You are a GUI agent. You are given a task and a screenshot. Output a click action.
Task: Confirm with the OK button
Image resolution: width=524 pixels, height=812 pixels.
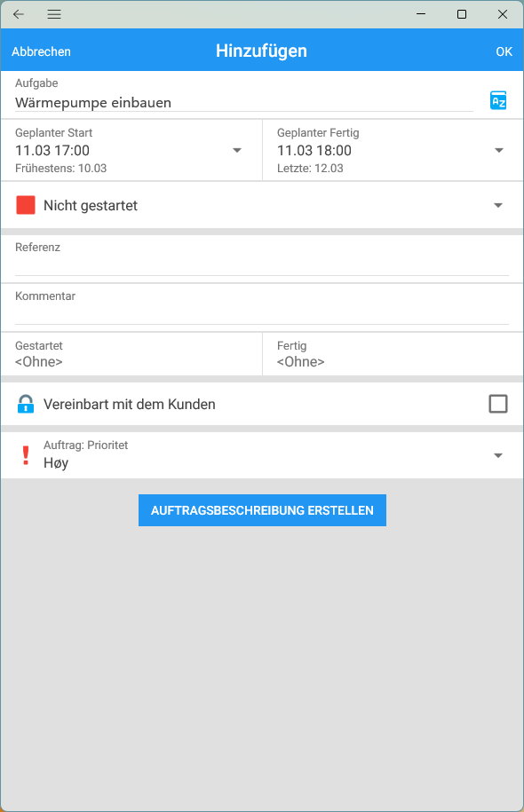504,51
